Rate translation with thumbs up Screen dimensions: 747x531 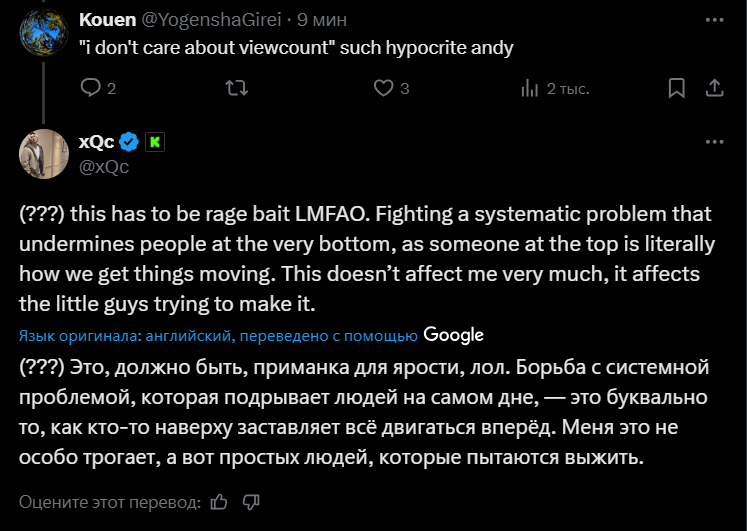pyautogui.click(x=219, y=500)
